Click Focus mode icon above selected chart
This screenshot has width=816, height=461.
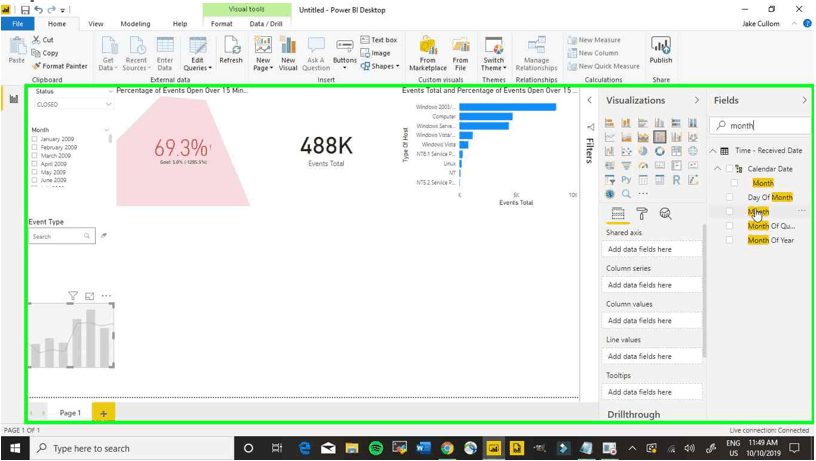[90, 296]
